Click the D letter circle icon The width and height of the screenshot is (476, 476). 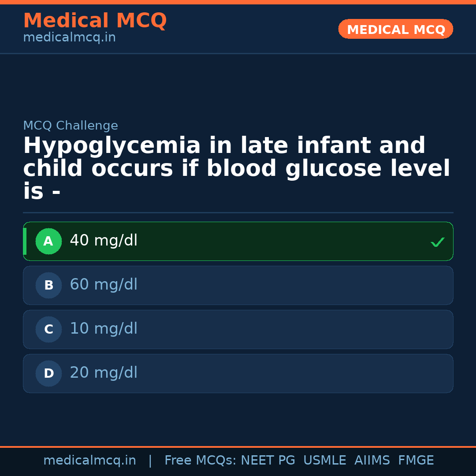pos(48,374)
